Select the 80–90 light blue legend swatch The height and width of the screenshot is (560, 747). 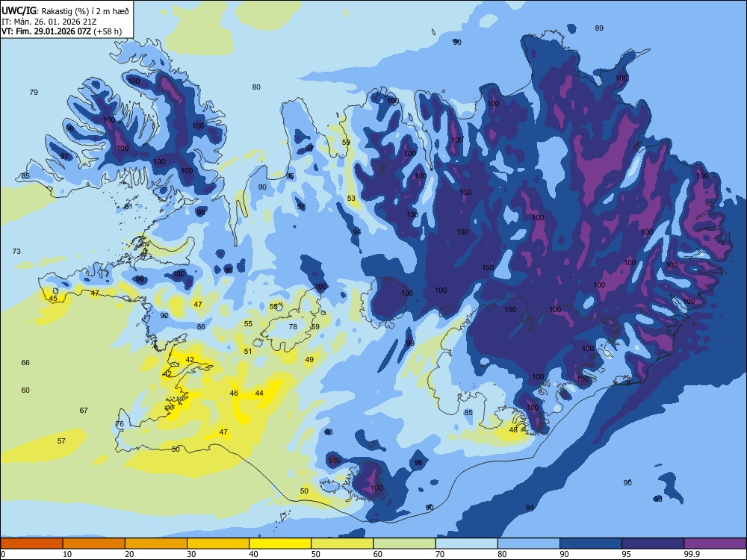528,544
